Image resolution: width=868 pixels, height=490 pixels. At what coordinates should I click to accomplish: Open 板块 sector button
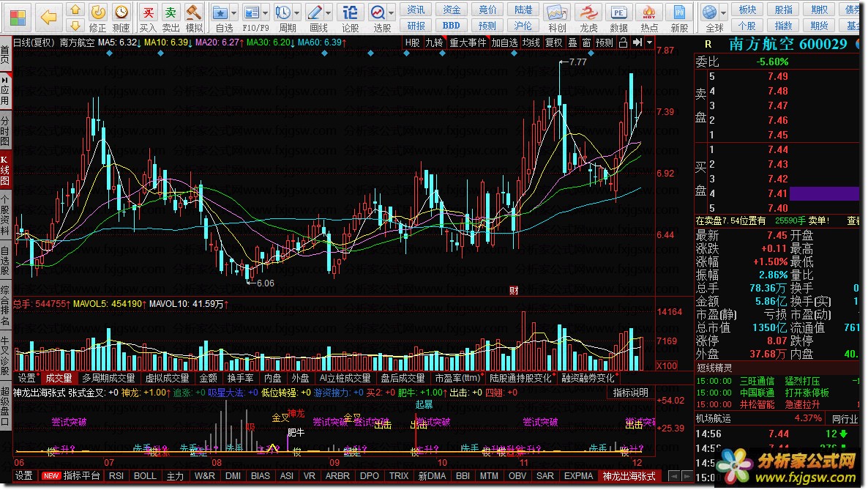tap(747, 10)
